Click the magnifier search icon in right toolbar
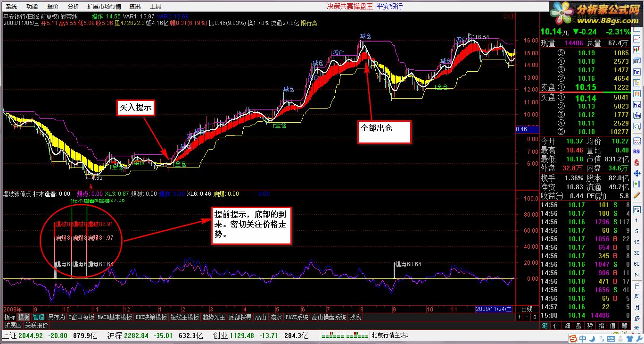The image size is (644, 344). coord(637,126)
